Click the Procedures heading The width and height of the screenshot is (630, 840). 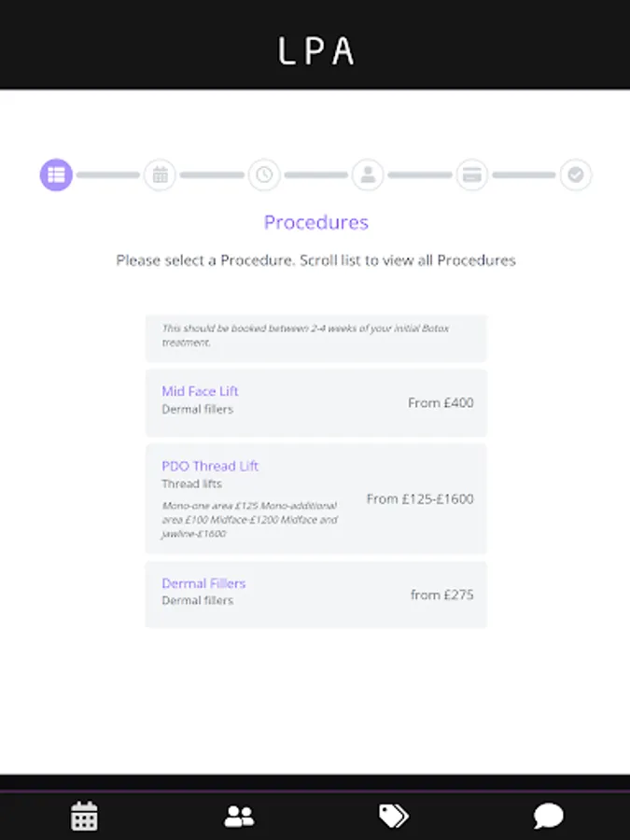(x=315, y=222)
